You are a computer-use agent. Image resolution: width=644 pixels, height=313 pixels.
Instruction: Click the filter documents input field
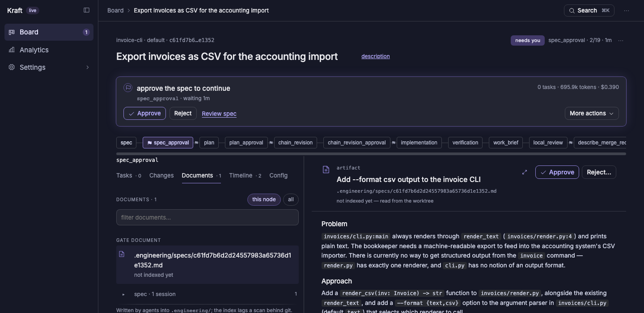tap(208, 217)
